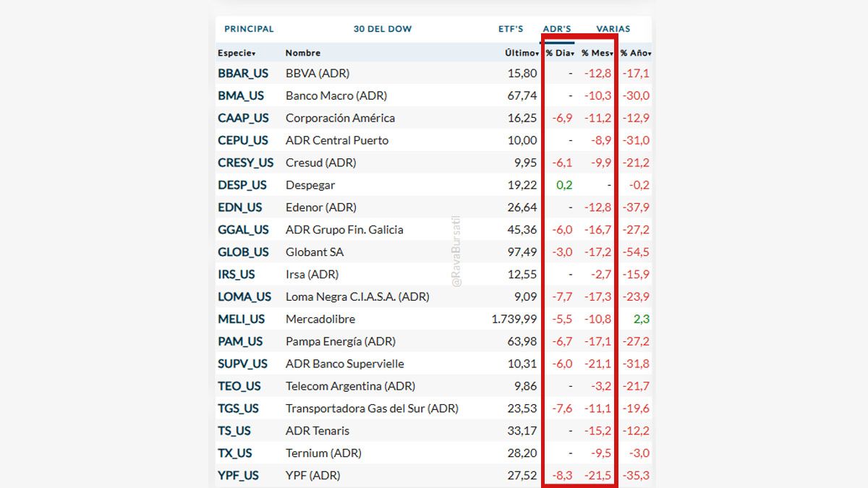Select the ETF'S tab
Screen dimensions: 868x488
pyautogui.click(x=511, y=29)
